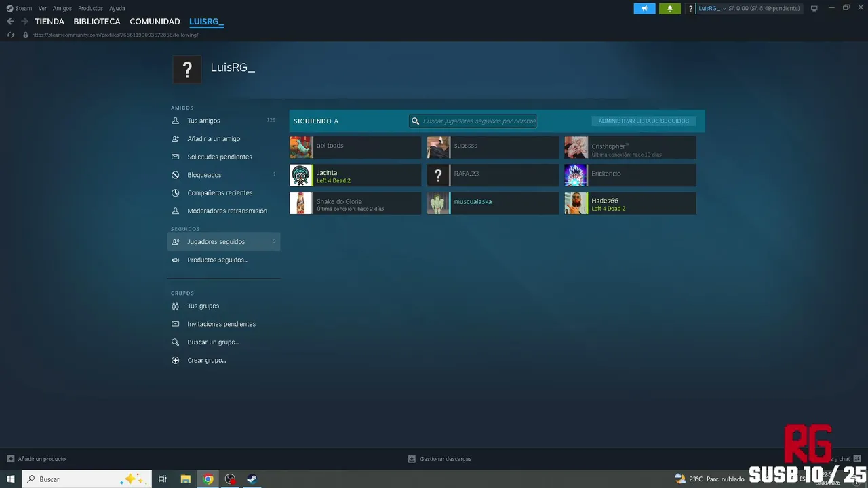This screenshot has width=868, height=488.
Task: Go to the BIBLIOTECA tab
Action: pos(97,22)
